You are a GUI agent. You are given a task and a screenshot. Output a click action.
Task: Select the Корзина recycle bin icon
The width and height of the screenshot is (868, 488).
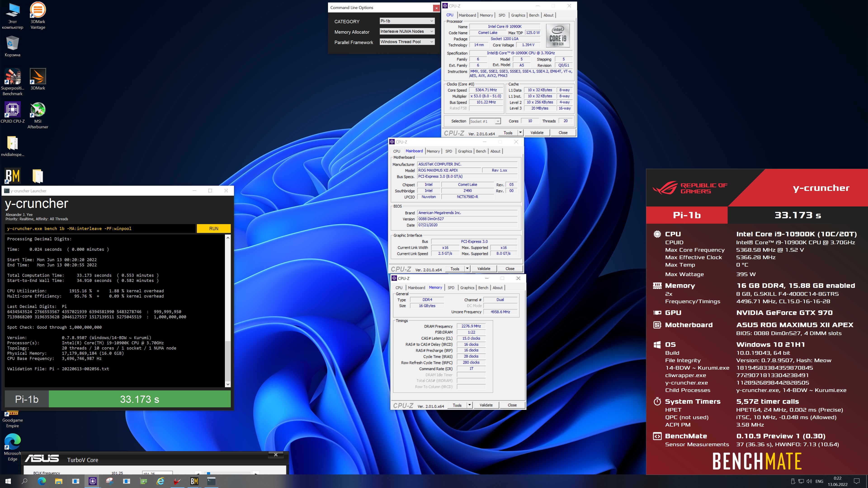[12, 46]
